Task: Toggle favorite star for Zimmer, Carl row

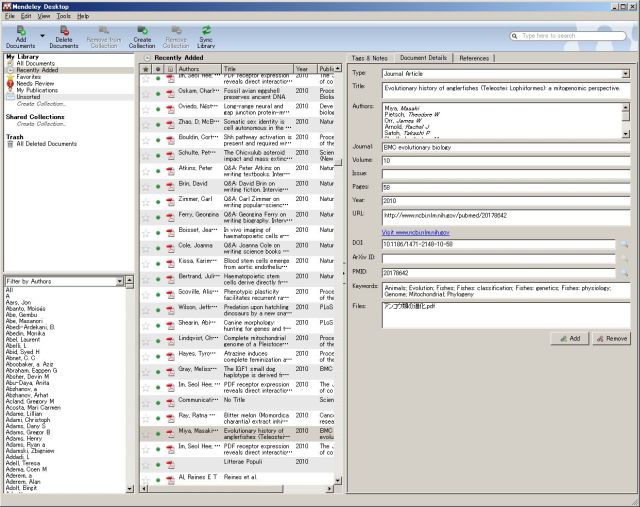Action: [145, 202]
